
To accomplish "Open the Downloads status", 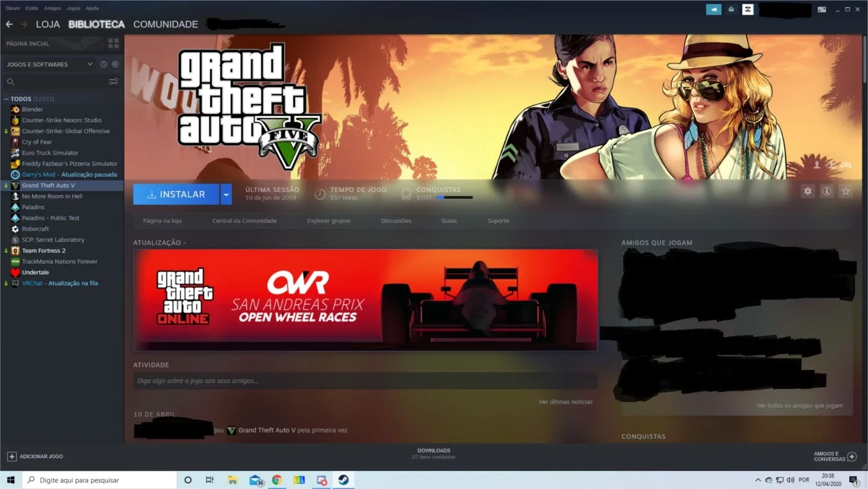I will 434,454.
